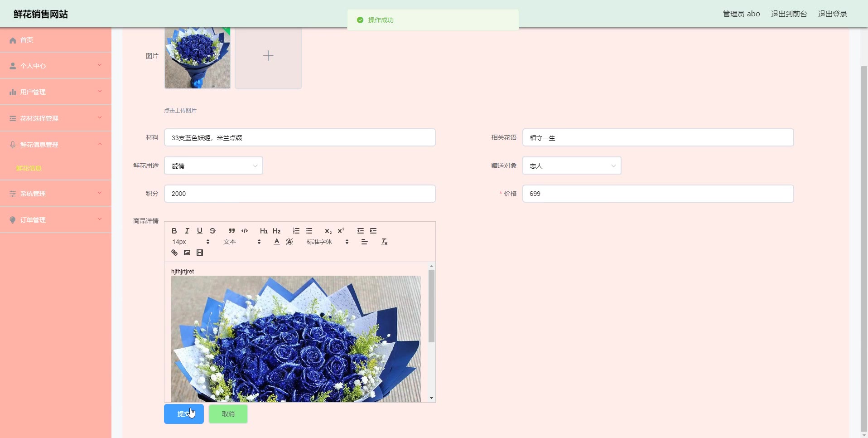The image size is (868, 438).
Task: Insert a hyperlink in the editor
Action: point(174,253)
